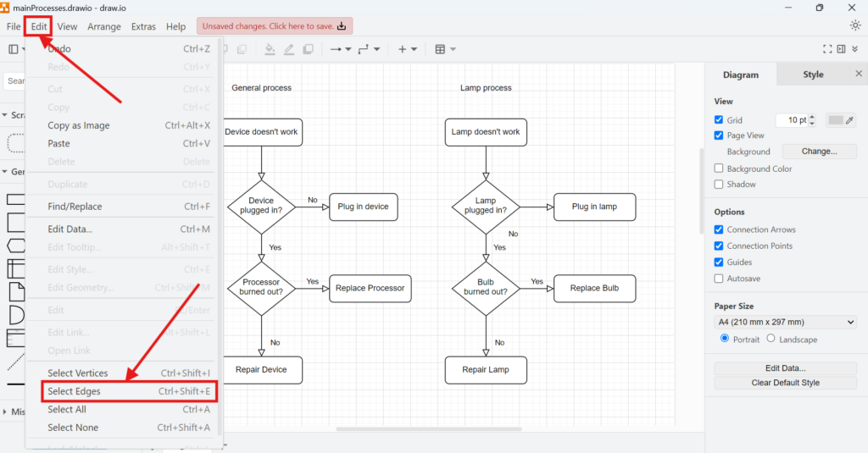Enable the Autosave checkbox
868x453 pixels.
[719, 279]
